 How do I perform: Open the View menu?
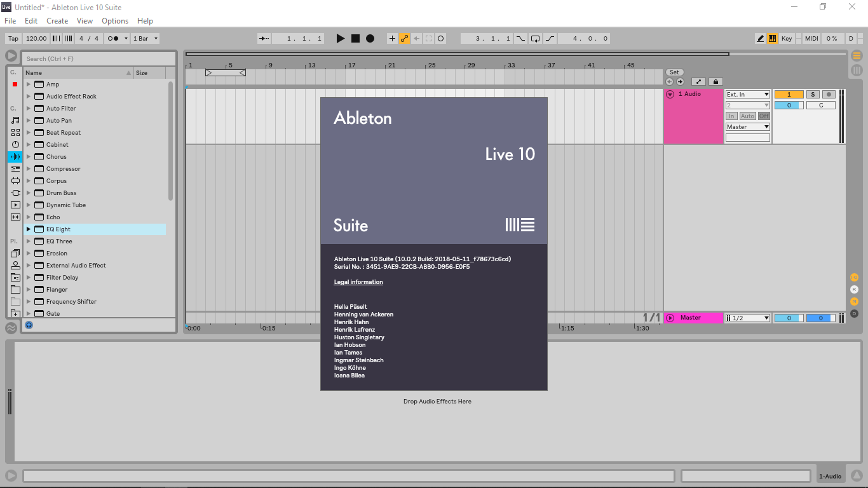(x=85, y=21)
